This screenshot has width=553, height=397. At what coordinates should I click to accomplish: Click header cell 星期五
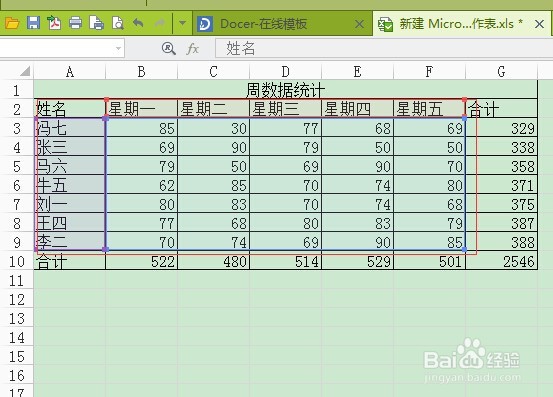(429, 109)
